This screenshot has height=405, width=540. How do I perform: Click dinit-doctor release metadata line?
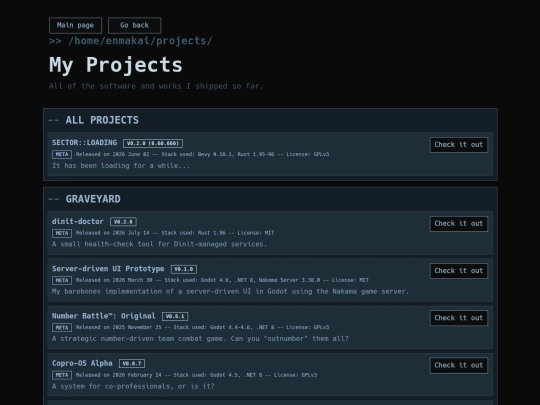pyautogui.click(x=175, y=233)
